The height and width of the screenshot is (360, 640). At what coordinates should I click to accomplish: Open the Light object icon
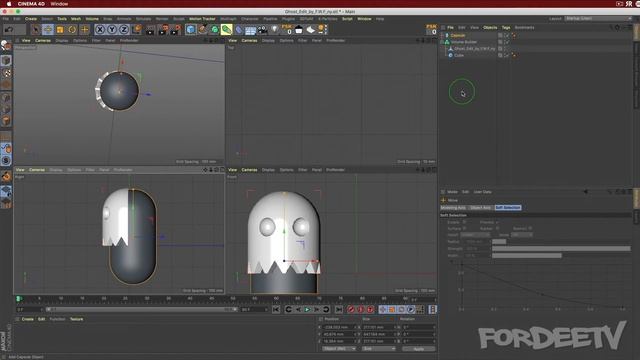point(275,29)
